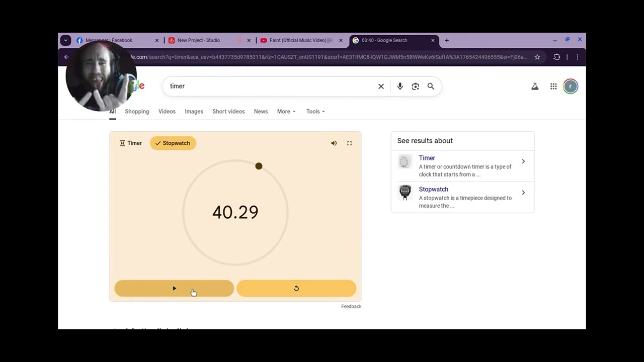The image size is (644, 362).
Task: Bookmark this page with the star
Action: 537,57
